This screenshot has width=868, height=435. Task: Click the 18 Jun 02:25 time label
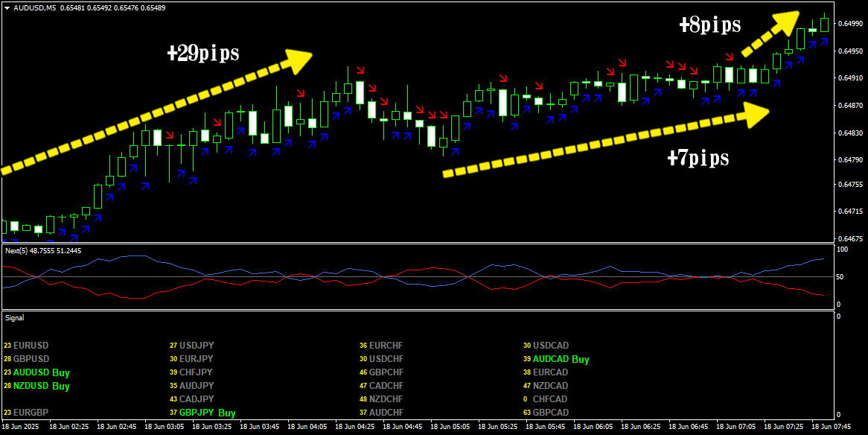68,428
